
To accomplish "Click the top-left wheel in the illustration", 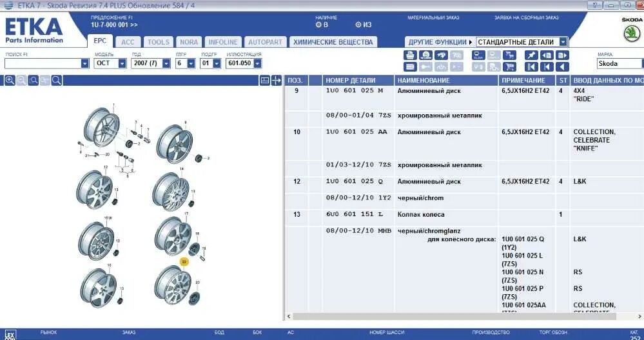I will tap(101, 127).
